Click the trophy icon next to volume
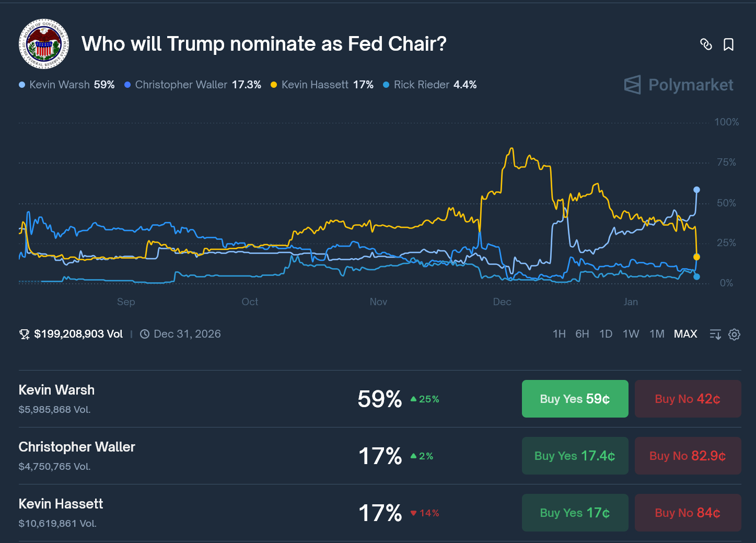756x543 pixels. [24, 333]
